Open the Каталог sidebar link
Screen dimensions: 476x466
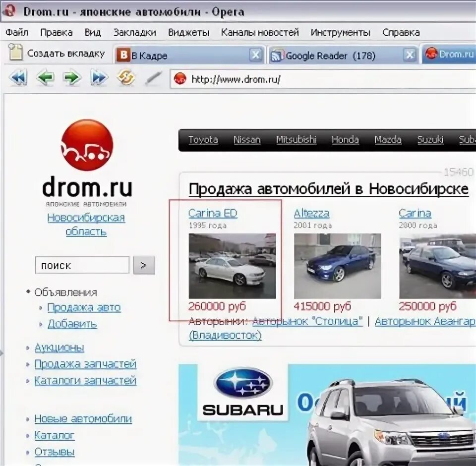(x=54, y=436)
